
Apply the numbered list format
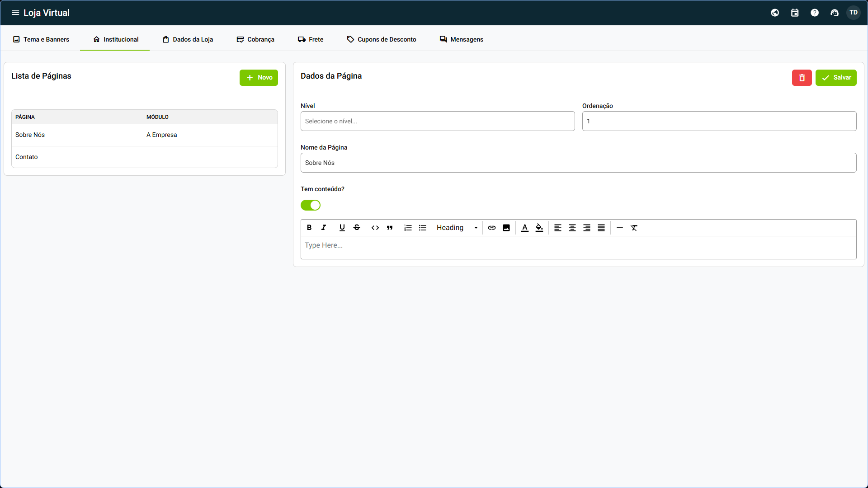pos(408,228)
